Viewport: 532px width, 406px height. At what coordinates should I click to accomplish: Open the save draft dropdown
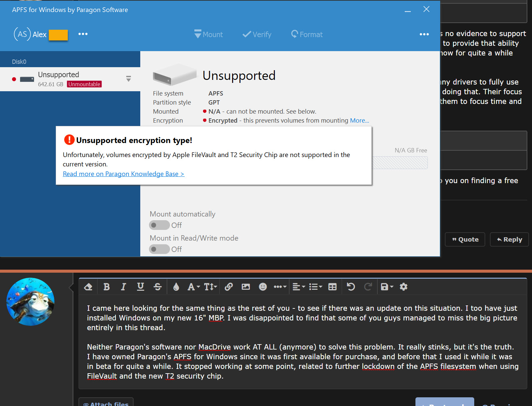tap(387, 287)
